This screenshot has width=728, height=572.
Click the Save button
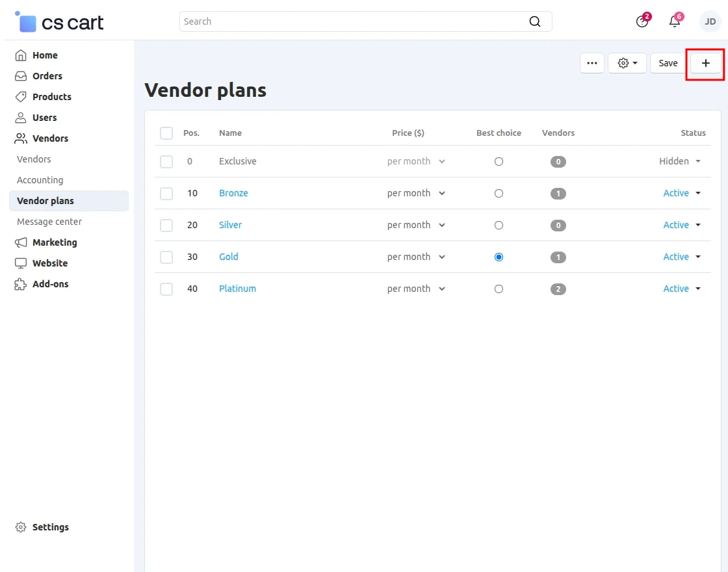(x=668, y=63)
